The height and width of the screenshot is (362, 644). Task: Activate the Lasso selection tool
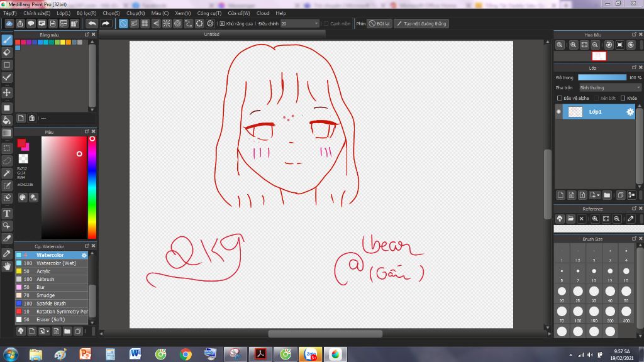tap(7, 160)
